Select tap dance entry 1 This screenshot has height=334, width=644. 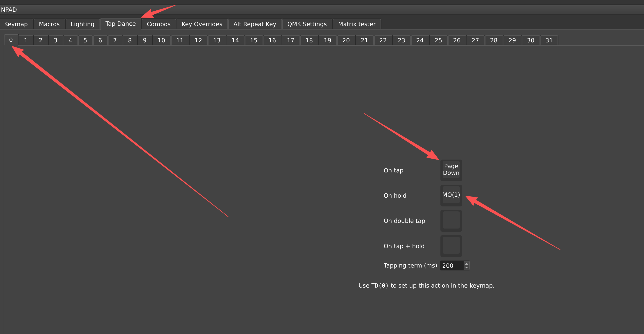(26, 40)
